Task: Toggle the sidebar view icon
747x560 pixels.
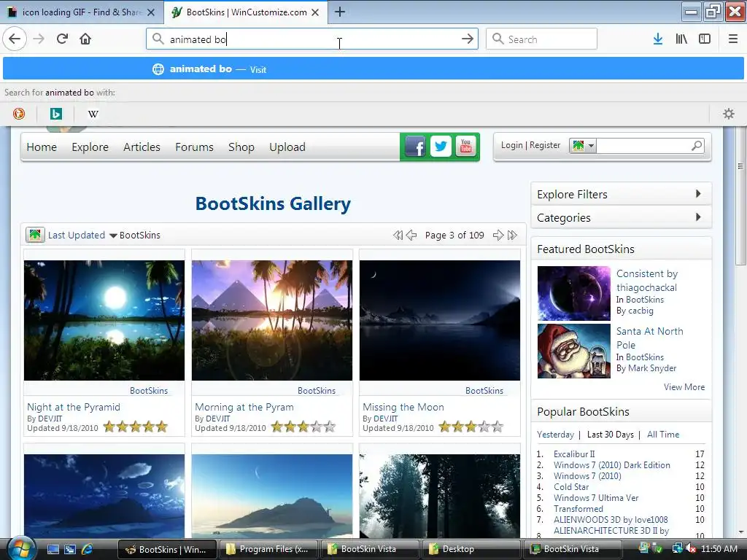Action: click(705, 39)
